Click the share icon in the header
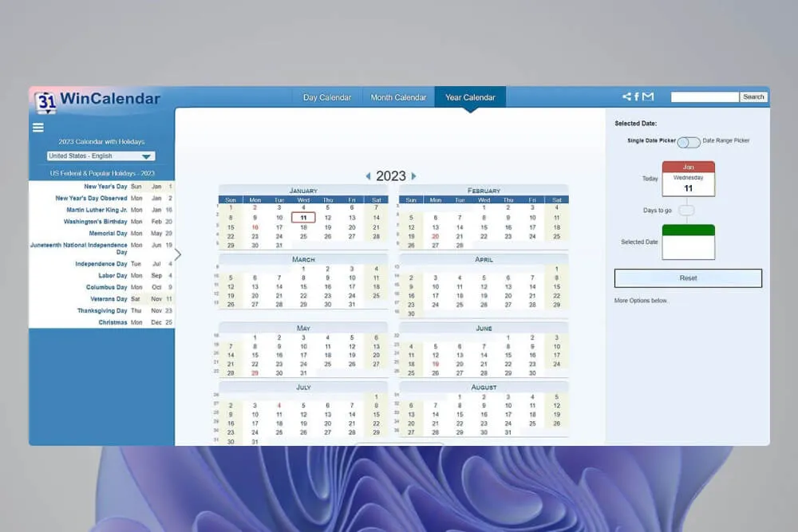 pos(626,96)
